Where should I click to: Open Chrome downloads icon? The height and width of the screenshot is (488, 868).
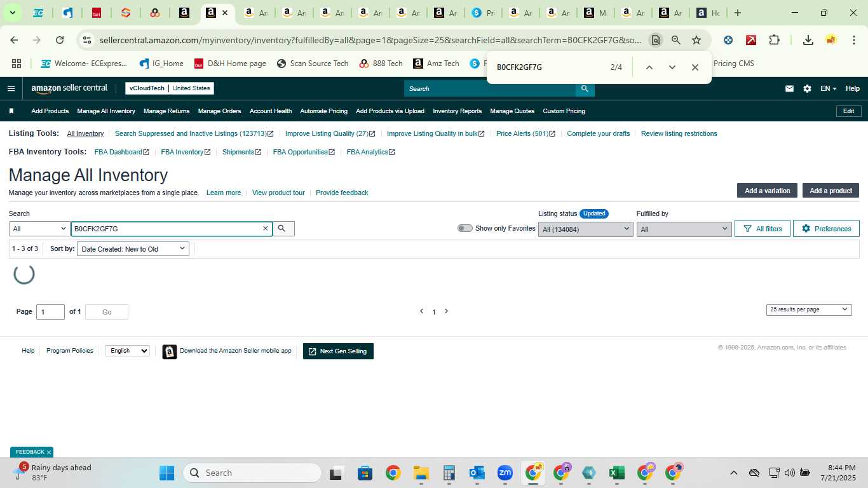pyautogui.click(x=808, y=40)
